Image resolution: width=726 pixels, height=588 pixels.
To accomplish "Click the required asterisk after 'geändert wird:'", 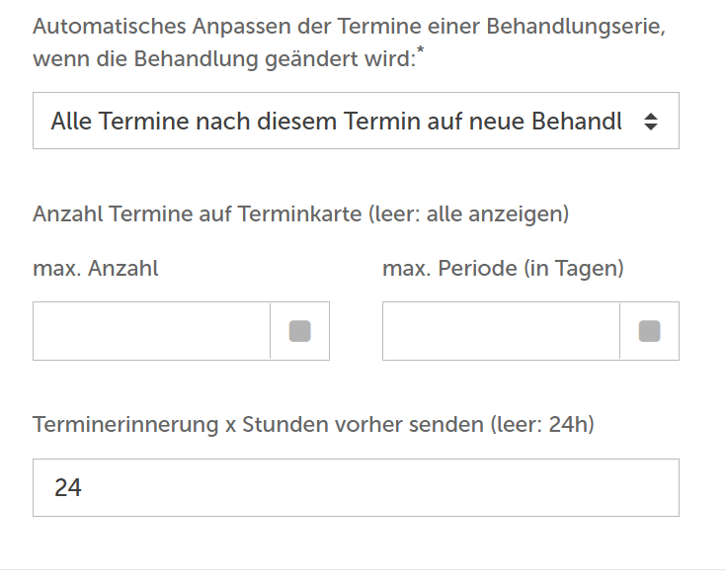I will [x=420, y=51].
